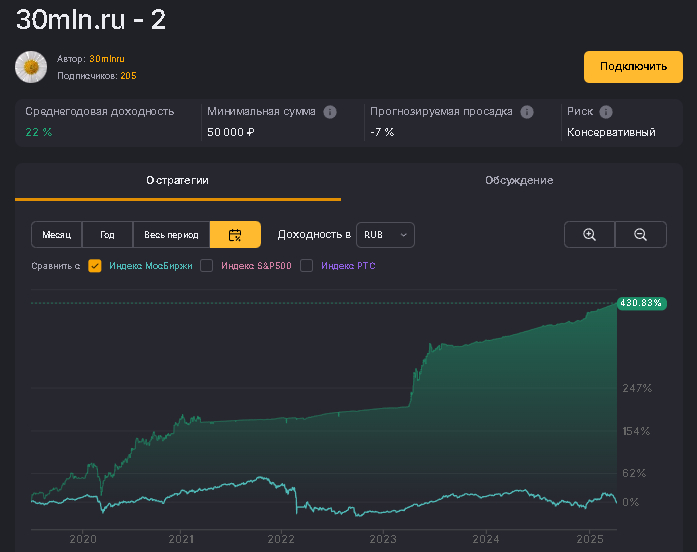Open the custom date range calendar

[x=235, y=235]
